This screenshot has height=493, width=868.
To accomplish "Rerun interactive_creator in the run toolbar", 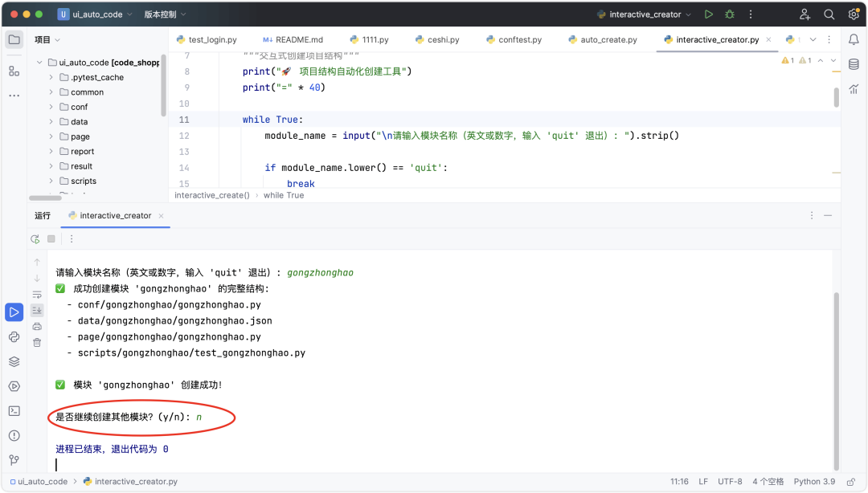I will [x=35, y=239].
